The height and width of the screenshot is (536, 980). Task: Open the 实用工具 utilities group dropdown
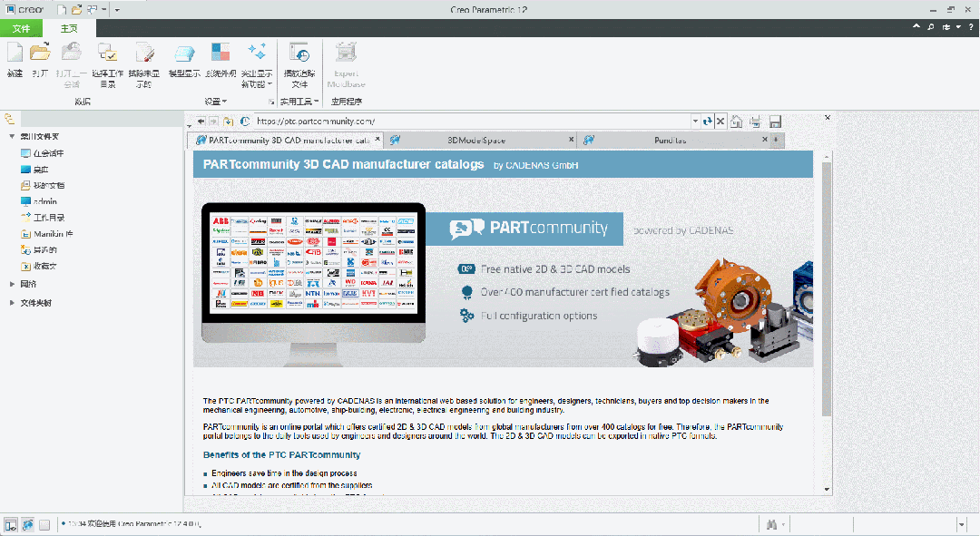pos(299,102)
